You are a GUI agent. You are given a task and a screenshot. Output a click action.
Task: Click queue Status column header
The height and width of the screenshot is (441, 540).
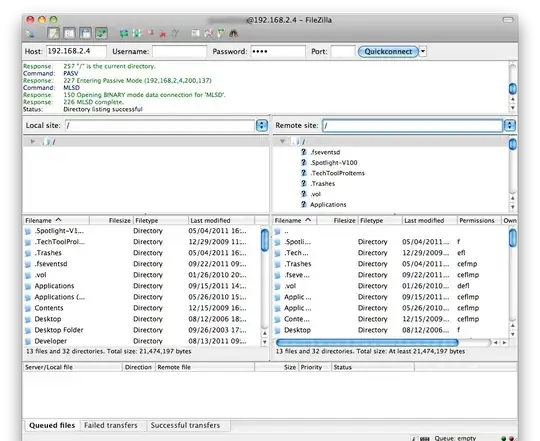tap(373, 367)
